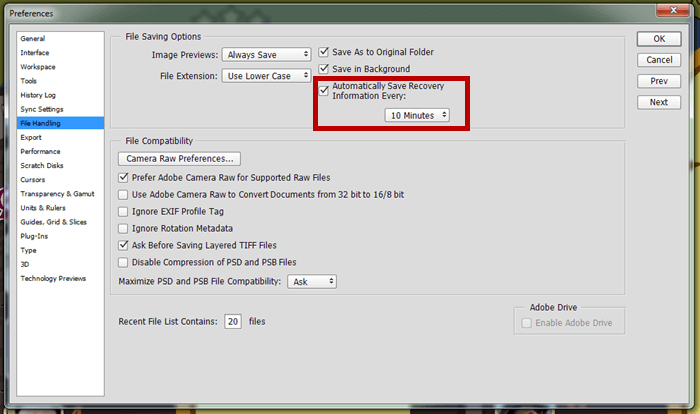Screen dimensions: 700x414
Task: Toggle Save As to Original Folder checkbox
Action: pos(324,52)
